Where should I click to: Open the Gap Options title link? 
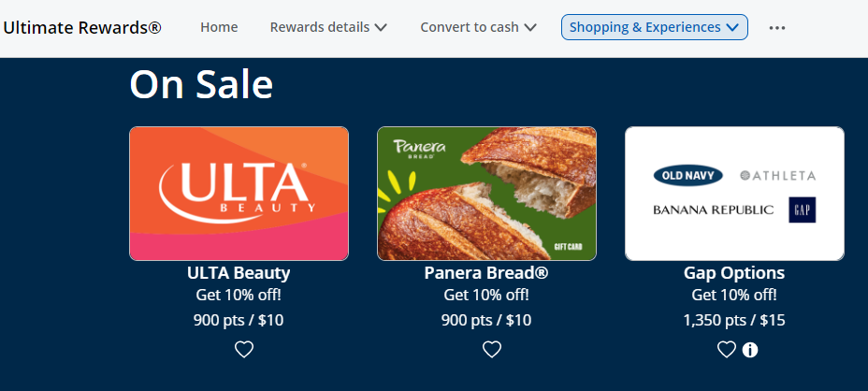click(x=734, y=273)
